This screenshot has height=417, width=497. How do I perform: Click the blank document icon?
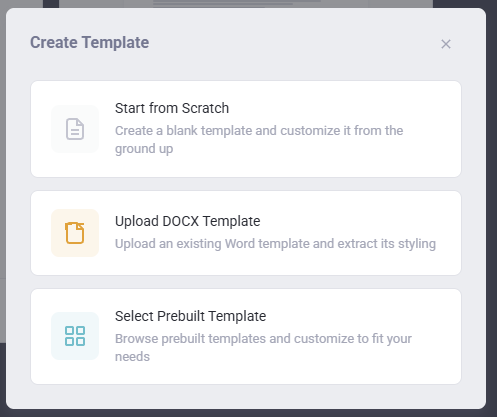click(x=75, y=129)
